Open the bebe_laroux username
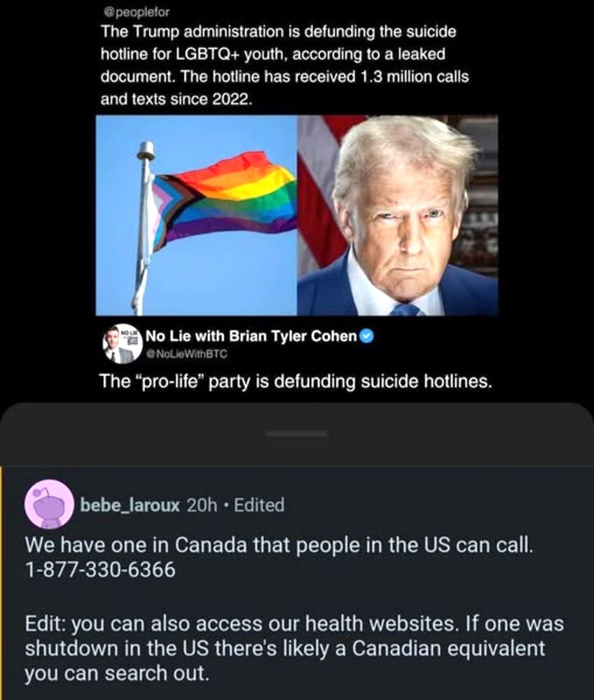Screen dimensions: 594x700 [x=130, y=505]
